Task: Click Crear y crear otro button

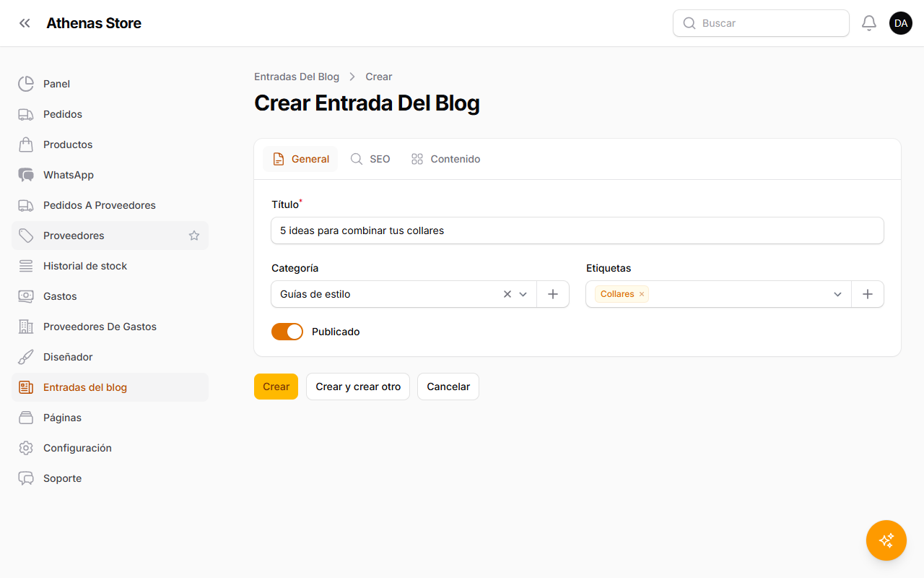Action: point(358,387)
